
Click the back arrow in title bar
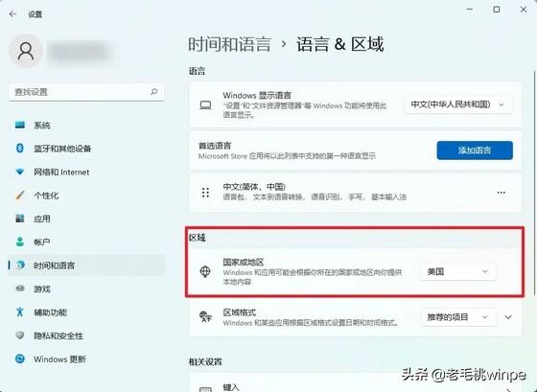point(12,14)
